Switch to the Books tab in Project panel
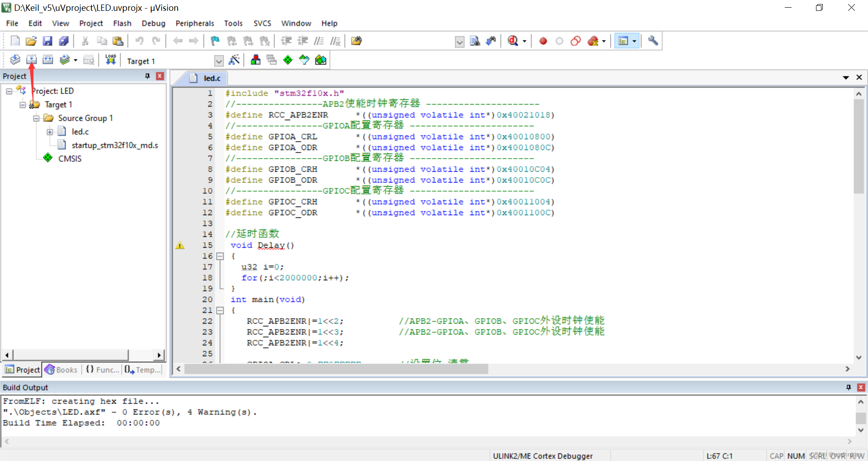 61,370
